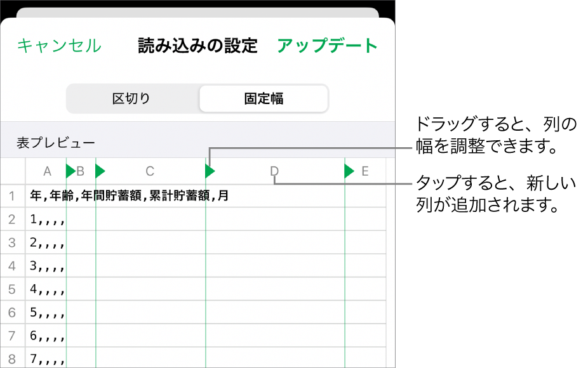Select the green column marker left of column B

(x=69, y=171)
